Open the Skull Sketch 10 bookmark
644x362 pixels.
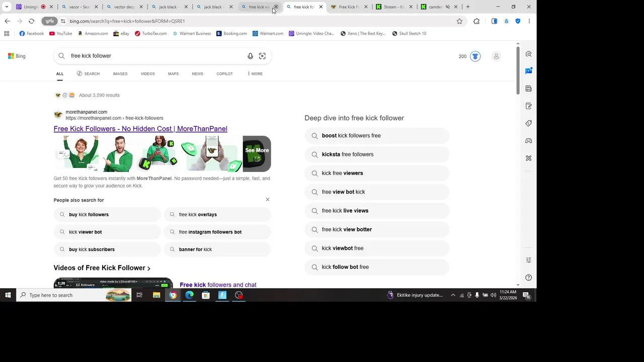point(409,34)
